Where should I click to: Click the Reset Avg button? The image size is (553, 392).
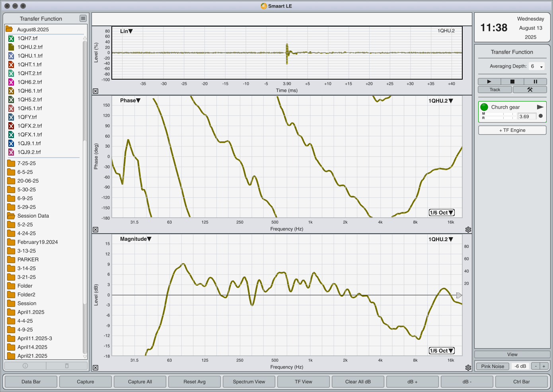click(195, 382)
